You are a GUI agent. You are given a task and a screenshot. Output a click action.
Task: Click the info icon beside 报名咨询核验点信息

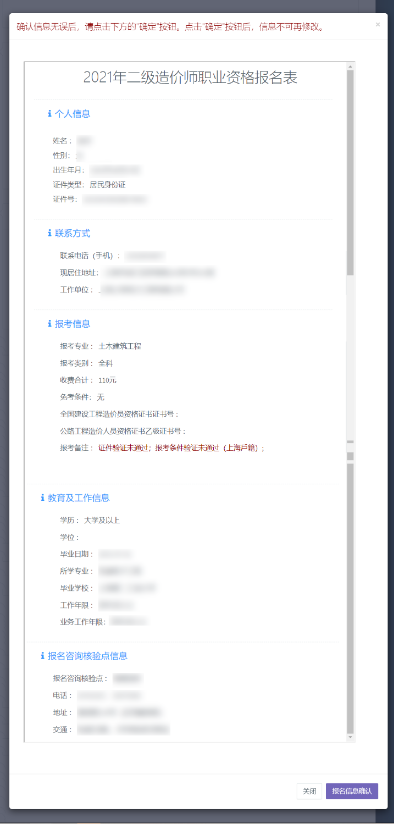tap(43, 656)
